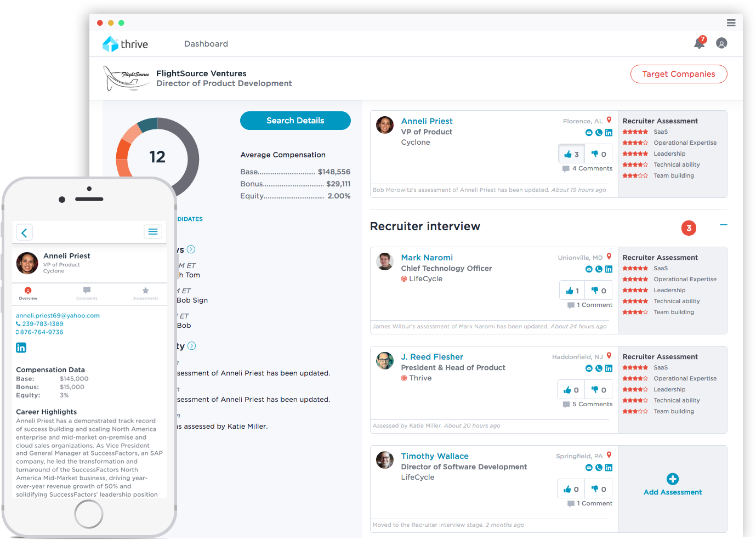Email Anneli Priest via envelope icon

(x=589, y=133)
